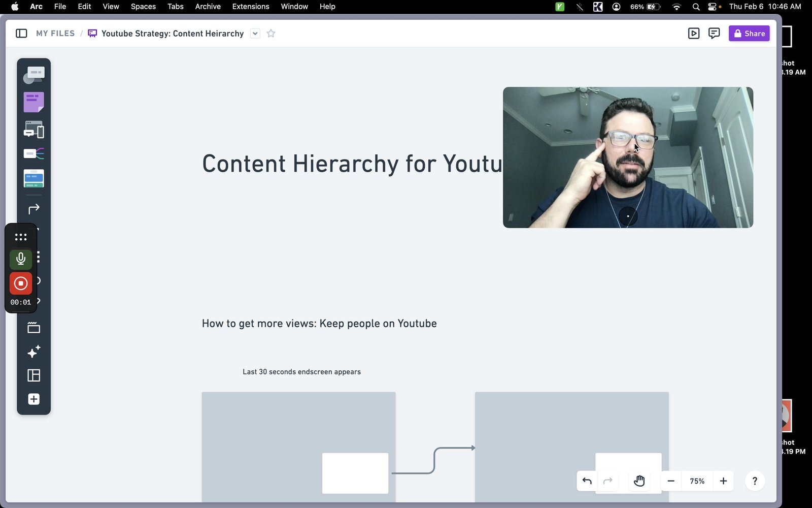Click the purple Share button
This screenshot has height=508, width=812.
749,34
